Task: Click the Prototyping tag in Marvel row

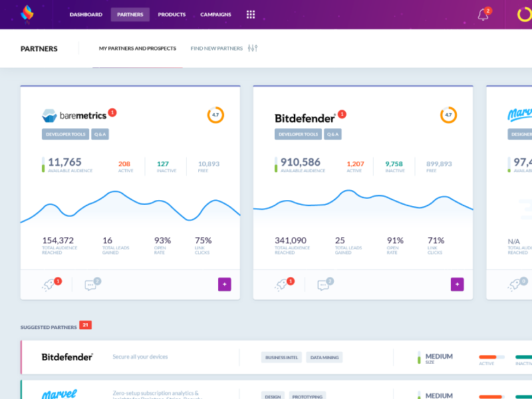Action: [307, 396]
